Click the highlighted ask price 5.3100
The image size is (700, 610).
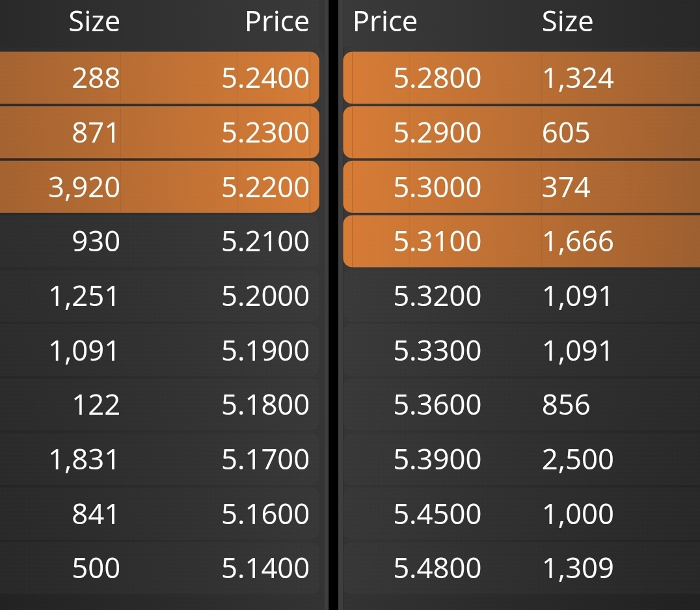click(x=437, y=242)
